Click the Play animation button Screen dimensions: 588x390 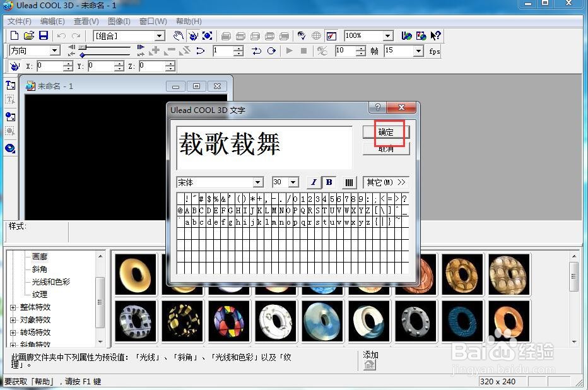tap(289, 50)
